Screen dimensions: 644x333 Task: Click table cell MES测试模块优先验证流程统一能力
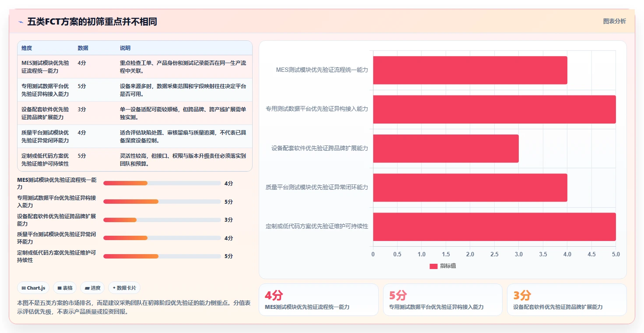tap(45, 67)
